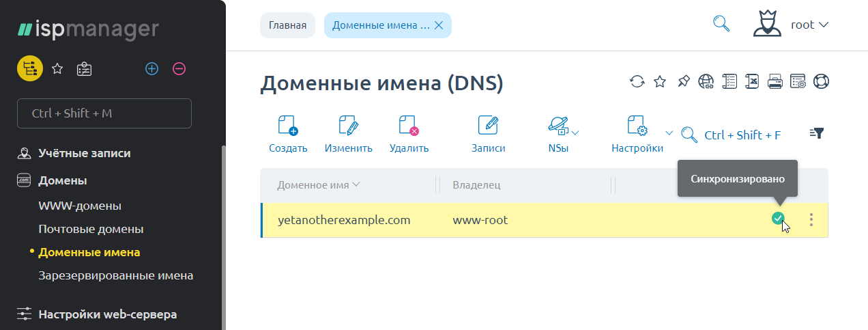The height and width of the screenshot is (330, 868).
Task: Open Записи for the domain
Action: point(488,134)
